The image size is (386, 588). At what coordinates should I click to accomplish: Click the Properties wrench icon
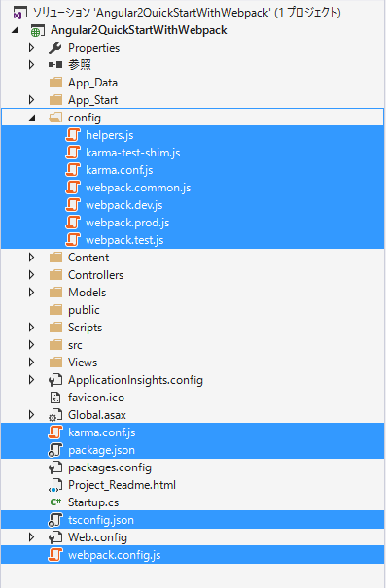[55, 48]
